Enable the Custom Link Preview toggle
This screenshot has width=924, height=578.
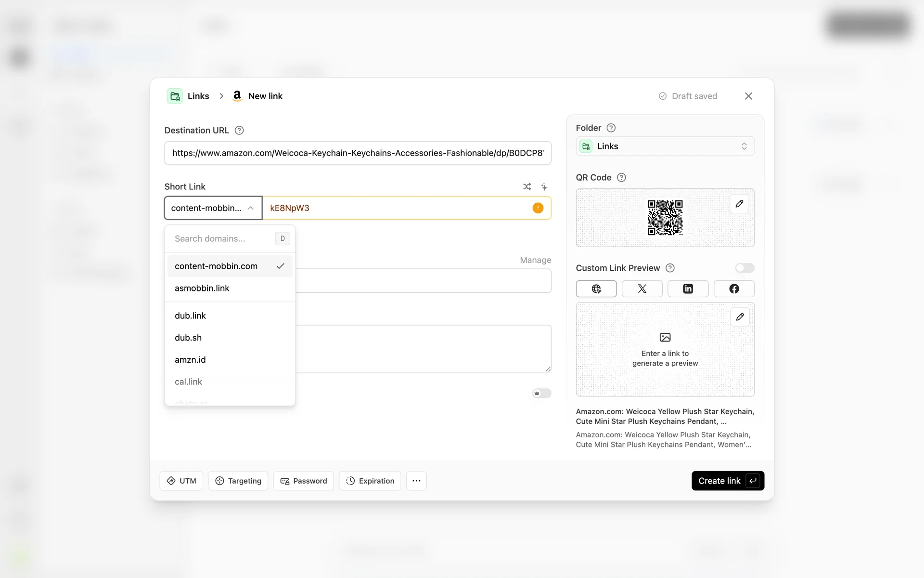[744, 268]
